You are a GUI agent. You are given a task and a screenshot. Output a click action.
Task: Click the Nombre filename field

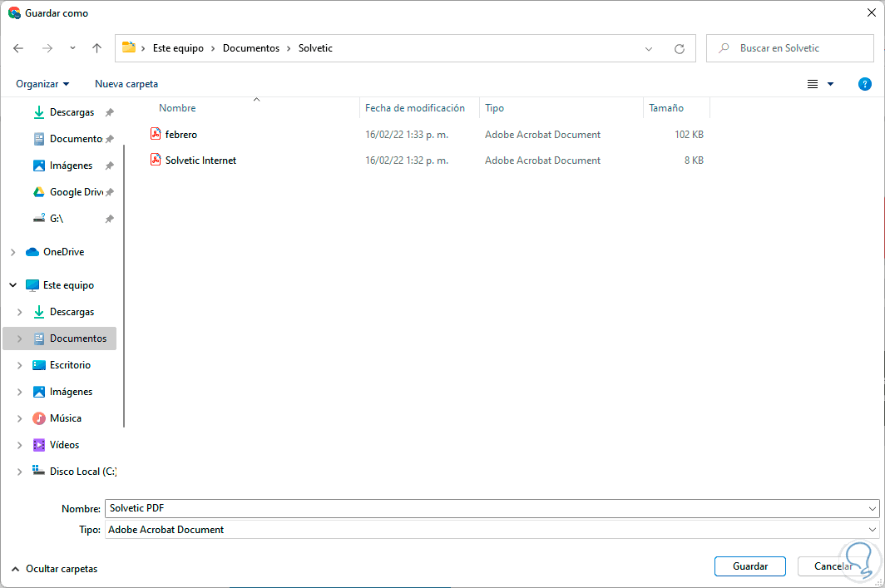point(482,508)
